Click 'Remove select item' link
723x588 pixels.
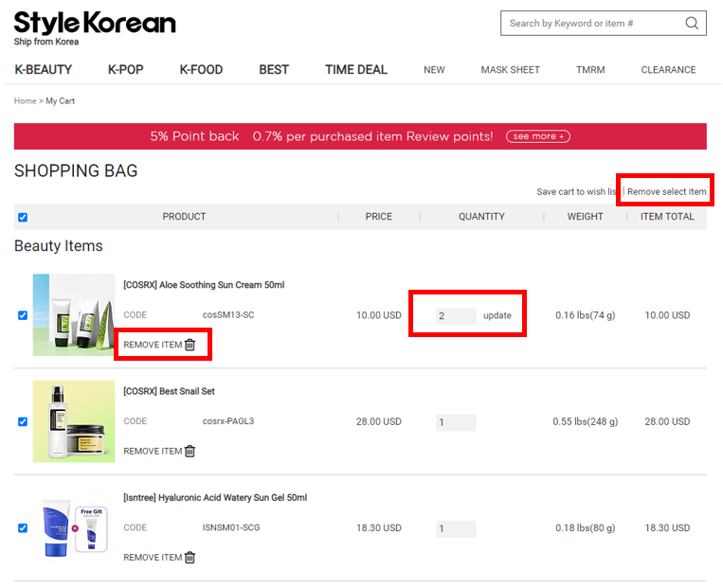coord(666,192)
